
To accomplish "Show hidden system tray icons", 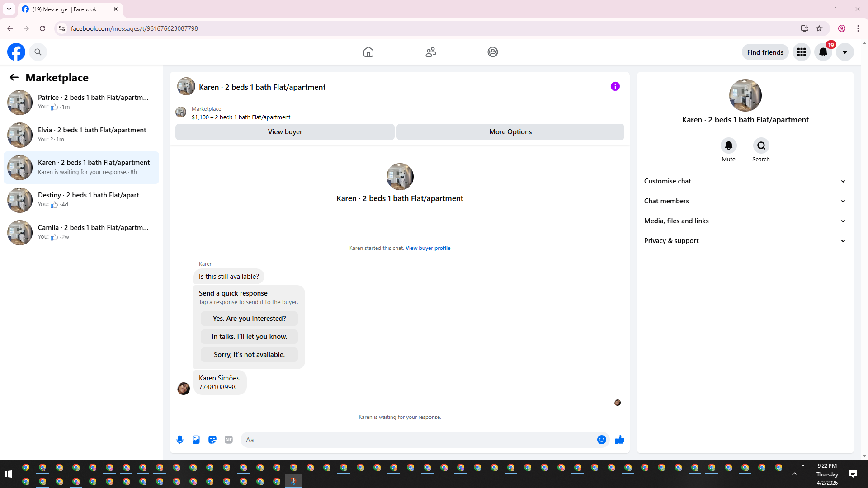I will coord(795,474).
